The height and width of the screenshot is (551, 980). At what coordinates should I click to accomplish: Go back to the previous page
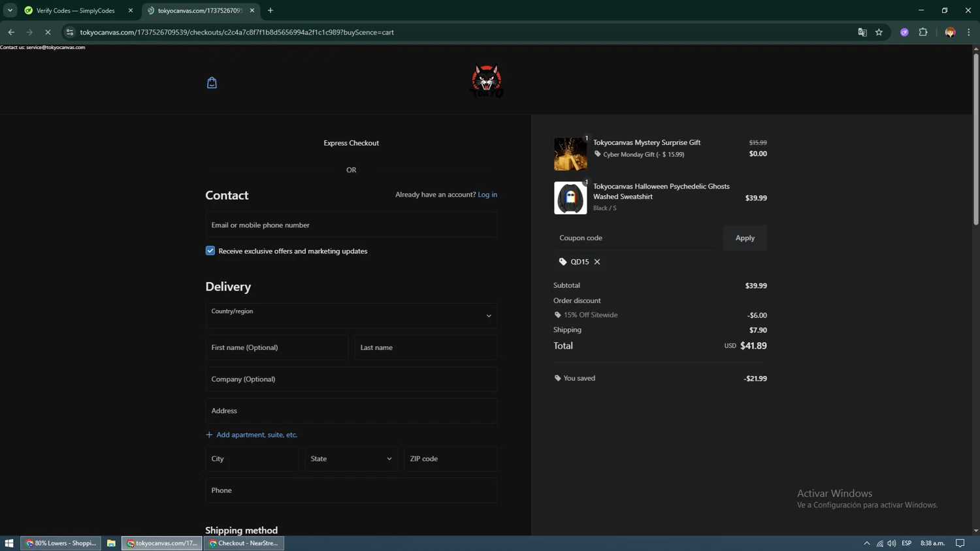11,32
